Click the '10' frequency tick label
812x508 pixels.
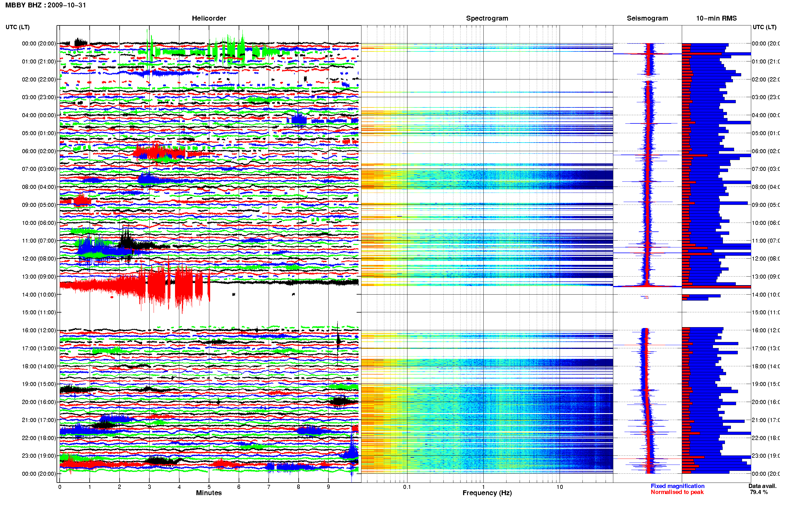point(559,487)
